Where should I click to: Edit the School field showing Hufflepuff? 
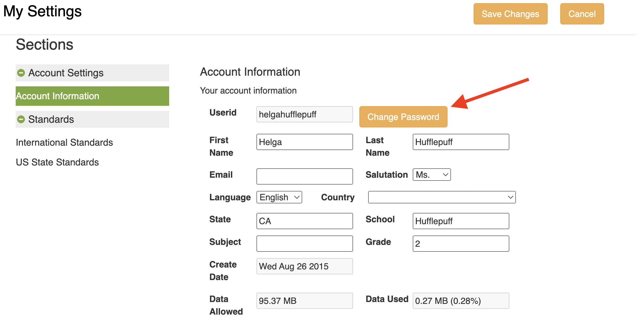click(460, 221)
